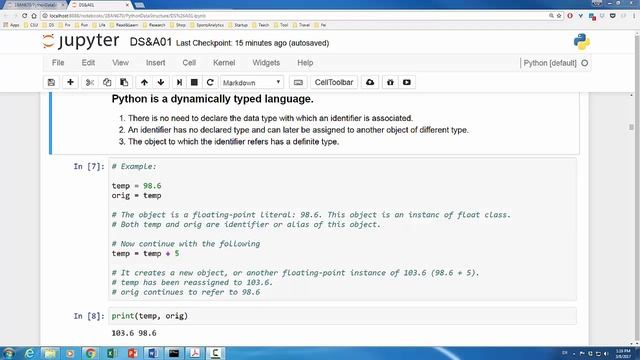This screenshot has width=640, height=360.
Task: Rename notebook by clicking DS&A01 title
Action: (x=151, y=42)
